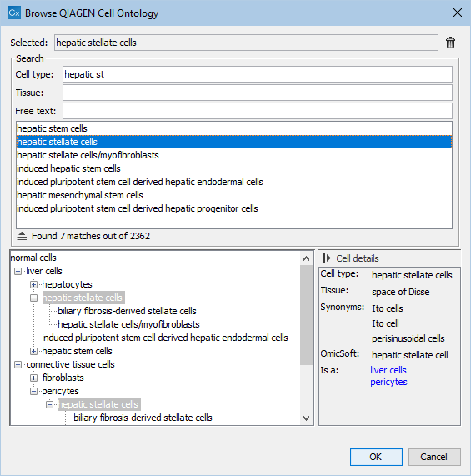
Task: Select 'fibroblasts' in the tree
Action: 63,378
